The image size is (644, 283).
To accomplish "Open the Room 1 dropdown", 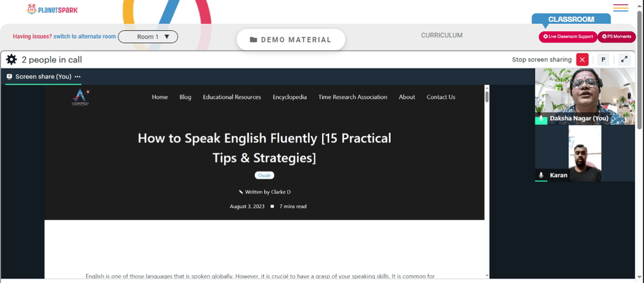I will [x=148, y=37].
